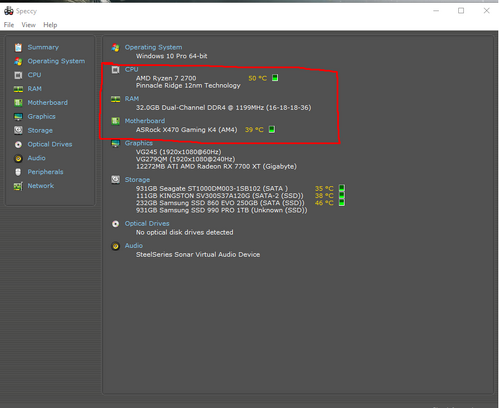Click the Motherboard icon in sidebar

(x=18, y=103)
